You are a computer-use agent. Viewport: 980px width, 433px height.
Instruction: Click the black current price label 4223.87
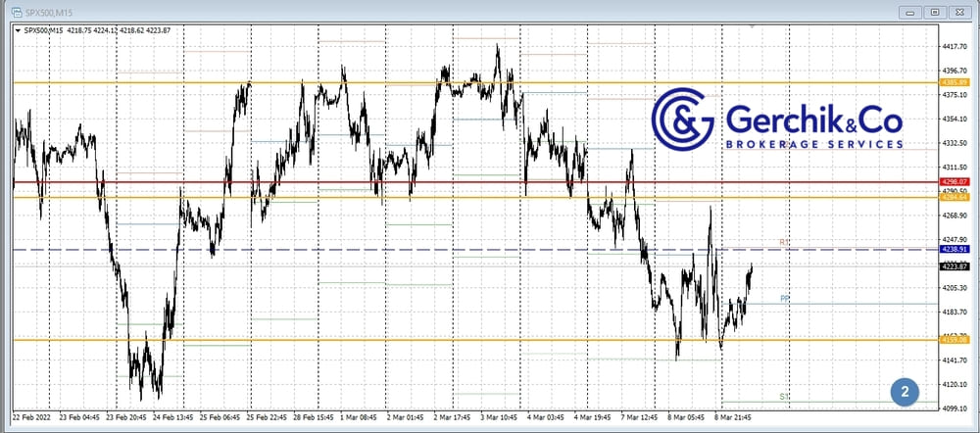pyautogui.click(x=954, y=265)
